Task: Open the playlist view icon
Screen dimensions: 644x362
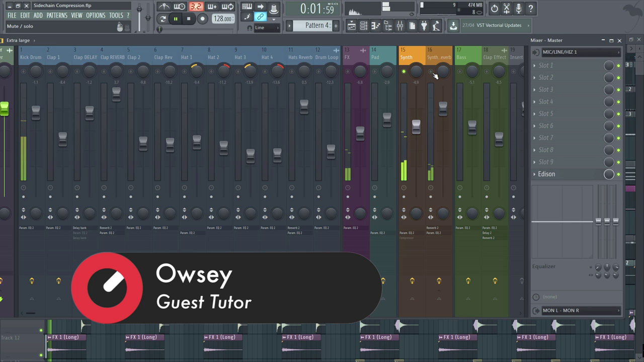Action: tap(352, 26)
